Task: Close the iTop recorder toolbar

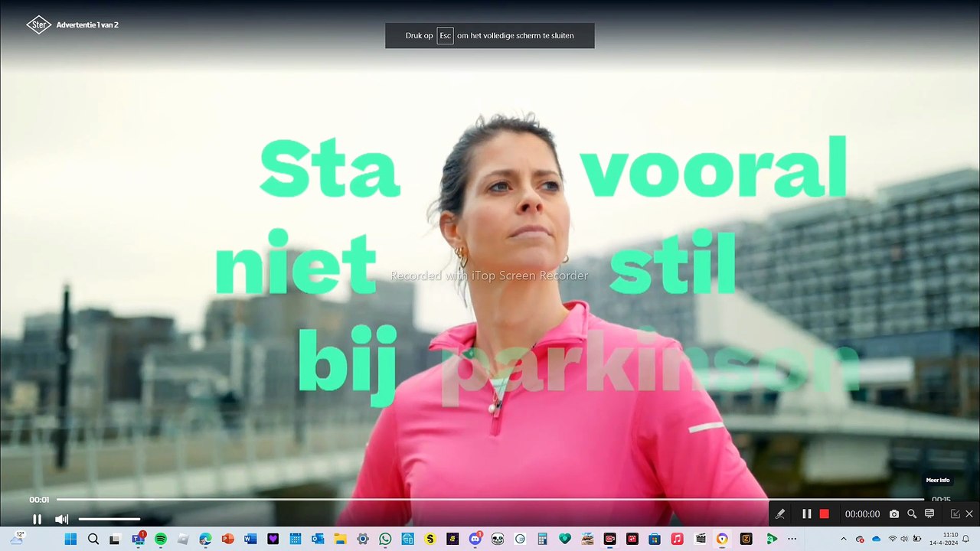Action: pyautogui.click(x=969, y=514)
